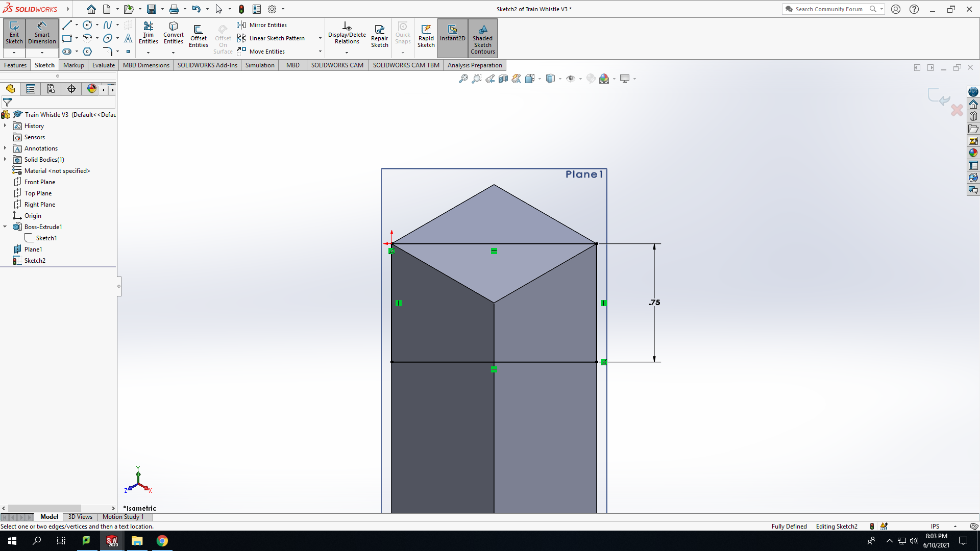This screenshot has width=980, height=551.
Task: Open the SOLIDWORKS CAM tab
Action: click(x=337, y=65)
